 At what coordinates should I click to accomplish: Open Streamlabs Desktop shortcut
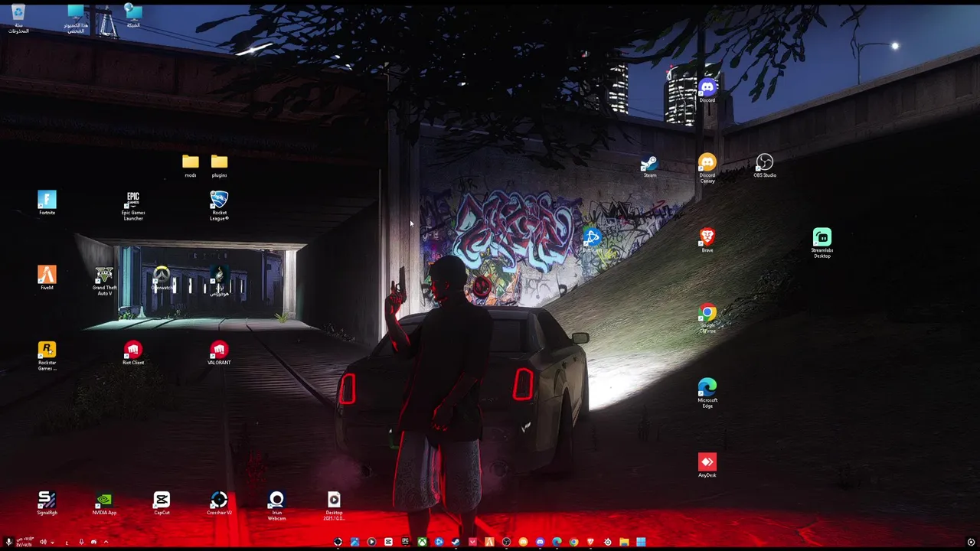822,243
